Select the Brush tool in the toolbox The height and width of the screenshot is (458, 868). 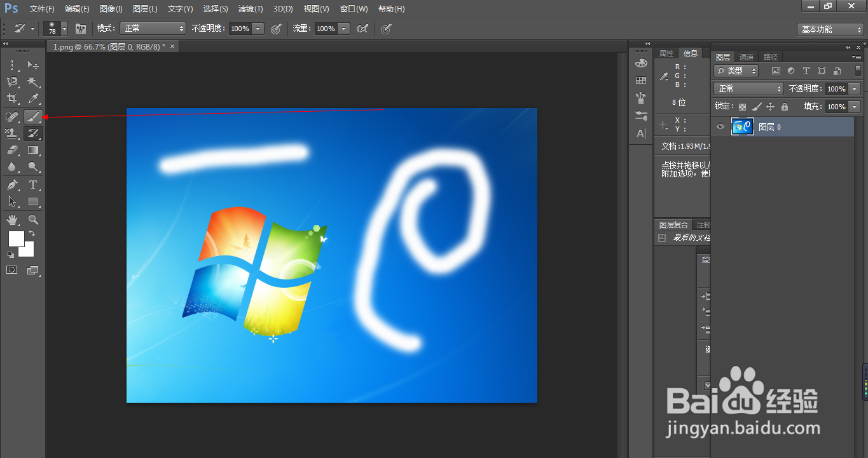33,116
